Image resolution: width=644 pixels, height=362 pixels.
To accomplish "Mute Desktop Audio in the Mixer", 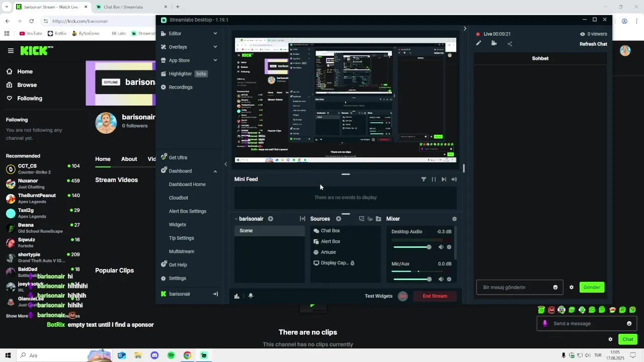I will click(441, 247).
